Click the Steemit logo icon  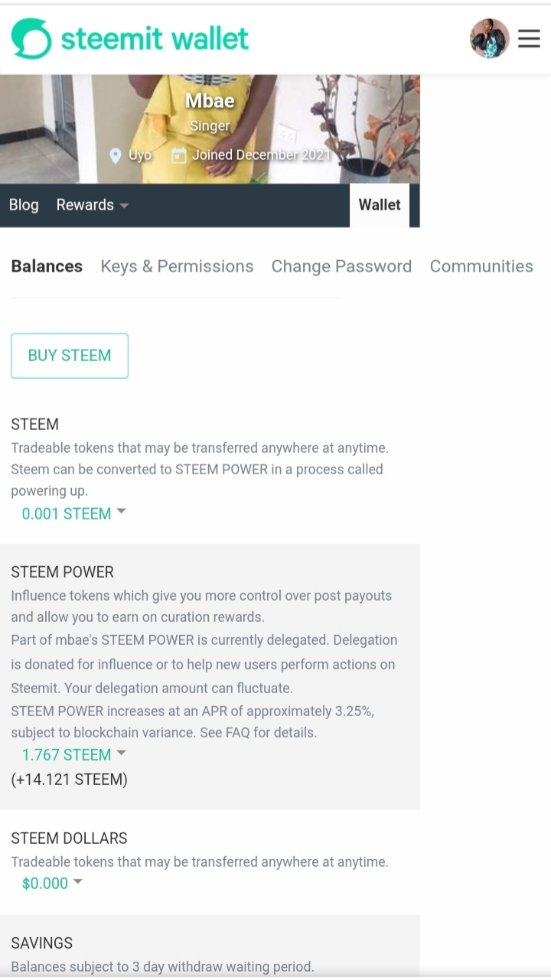pos(31,38)
